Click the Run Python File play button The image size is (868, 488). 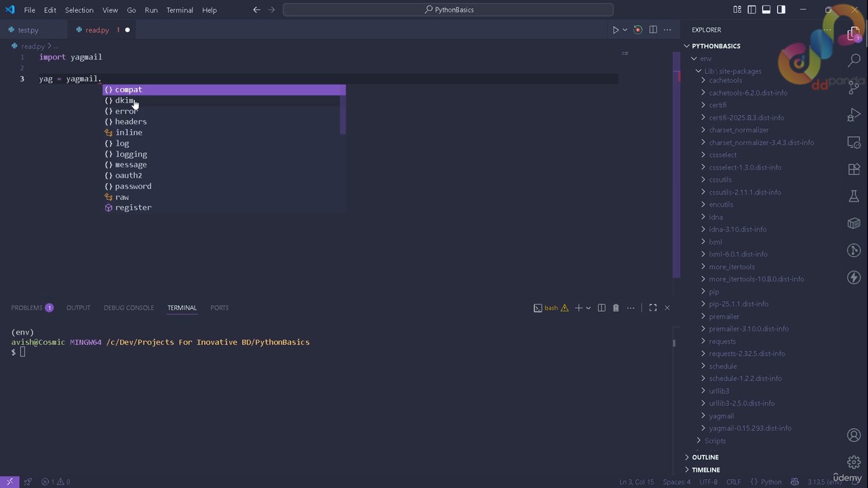pos(616,30)
